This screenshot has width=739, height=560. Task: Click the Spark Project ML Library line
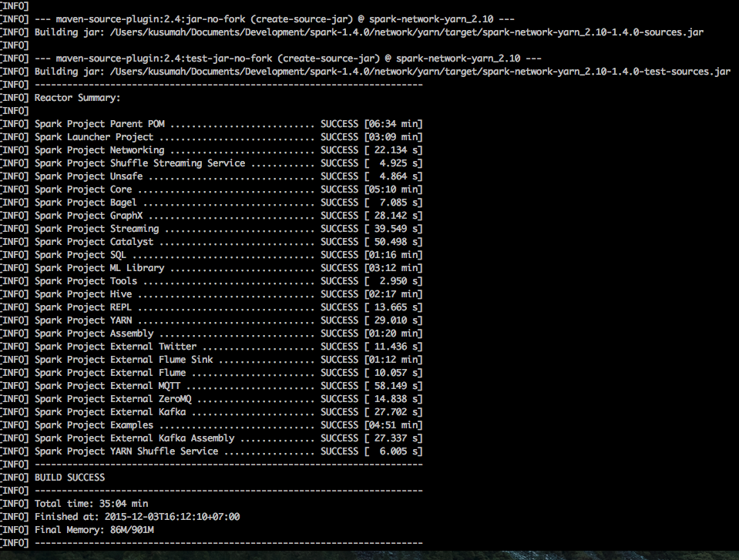(x=228, y=268)
